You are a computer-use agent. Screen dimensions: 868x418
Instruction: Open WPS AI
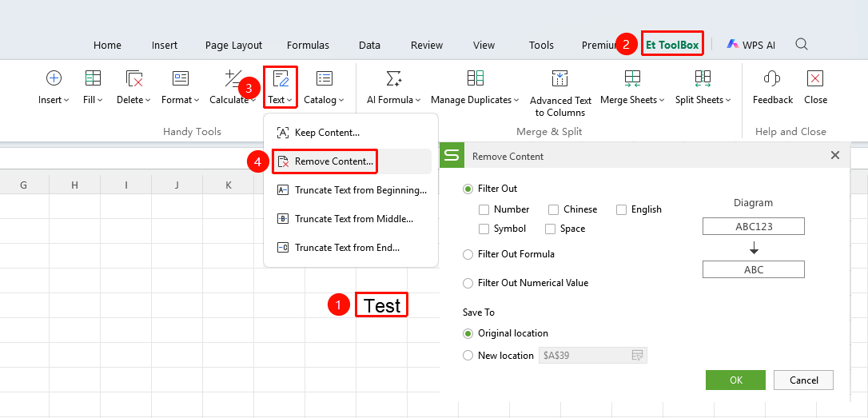pyautogui.click(x=751, y=45)
